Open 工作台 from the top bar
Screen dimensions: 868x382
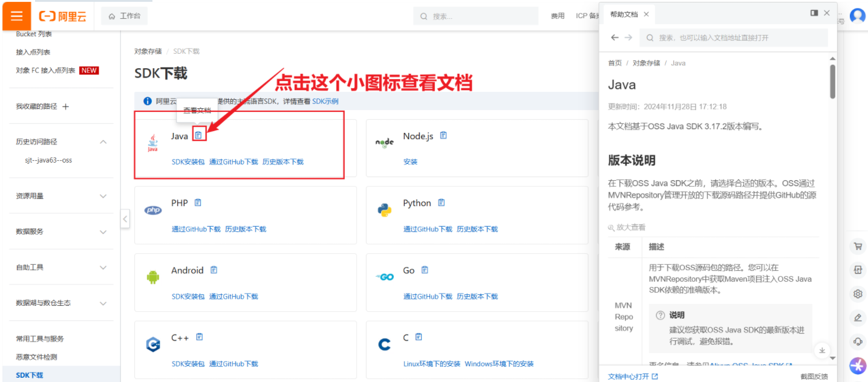pyautogui.click(x=125, y=16)
